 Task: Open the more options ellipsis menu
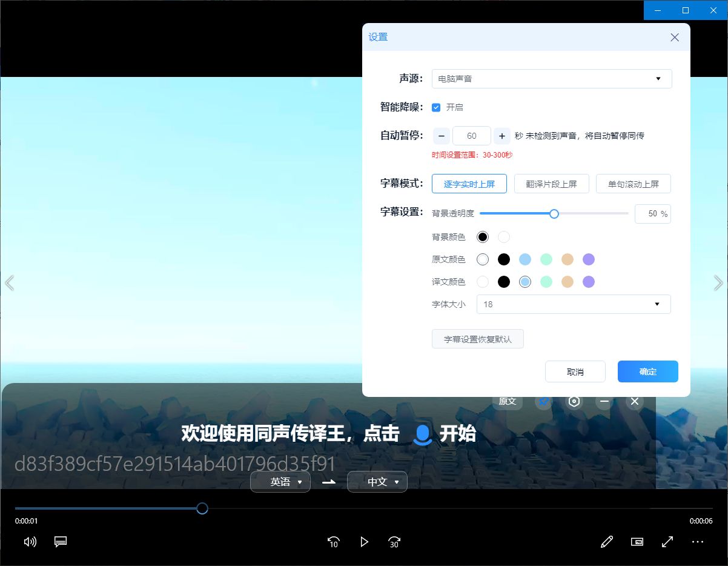click(698, 542)
